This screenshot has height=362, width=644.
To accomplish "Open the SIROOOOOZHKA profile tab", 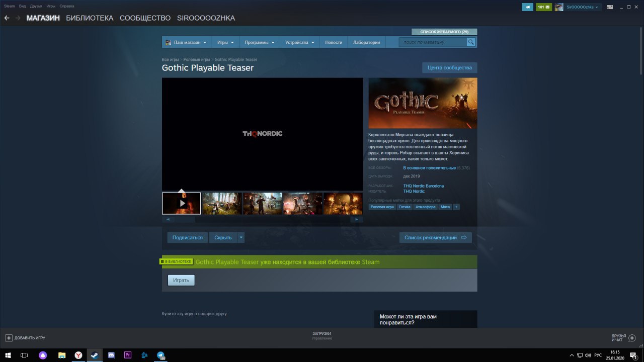I will pos(206,18).
